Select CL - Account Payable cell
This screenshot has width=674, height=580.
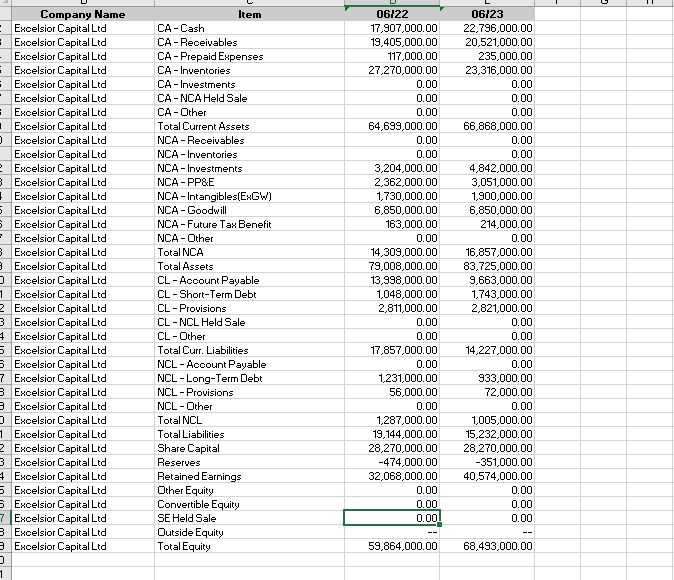(x=249, y=280)
